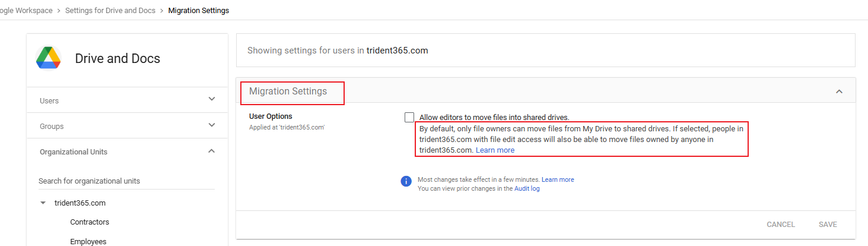This screenshot has width=868, height=246.
Task: Click the blue info icon
Action: click(x=406, y=181)
